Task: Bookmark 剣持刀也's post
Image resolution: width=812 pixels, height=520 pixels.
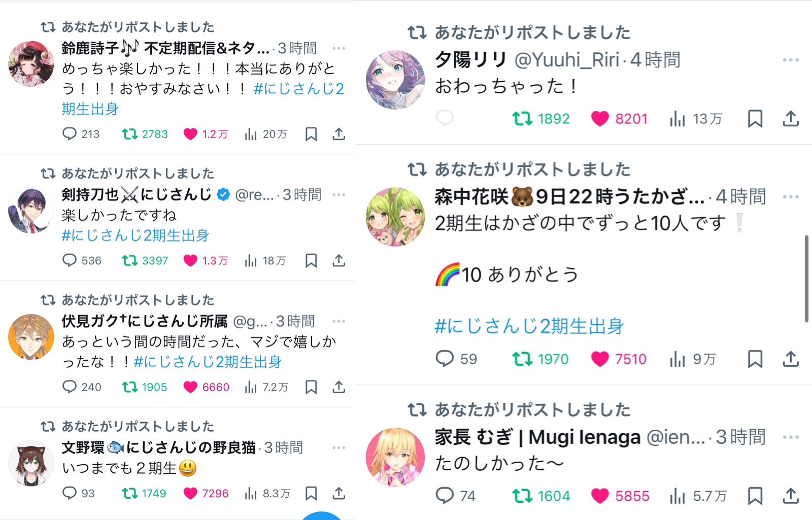Action: 311,261
